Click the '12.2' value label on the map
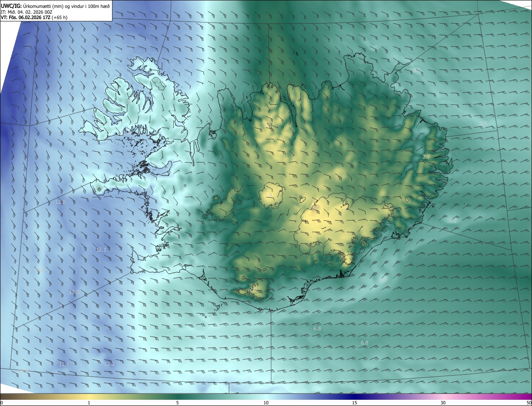 (x=109, y=364)
